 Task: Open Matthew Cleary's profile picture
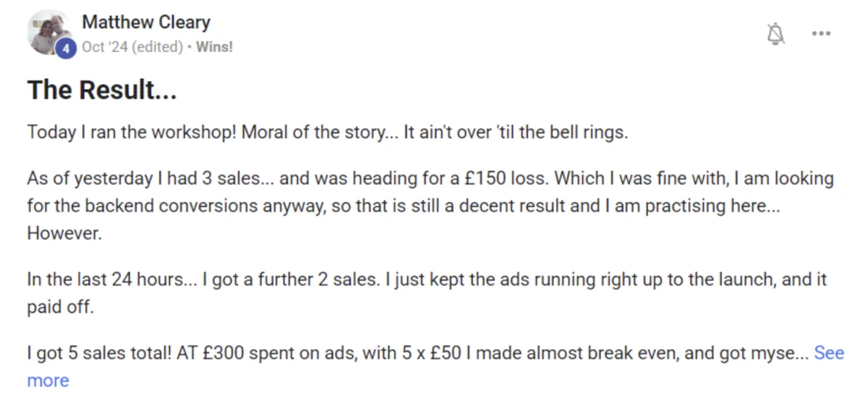coord(46,31)
